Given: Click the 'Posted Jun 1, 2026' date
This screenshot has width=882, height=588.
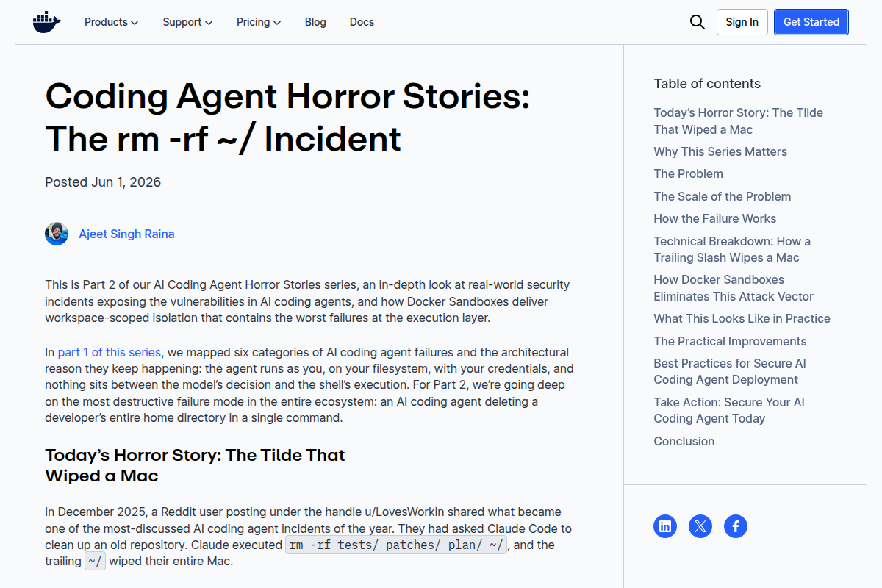Looking at the screenshot, I should [103, 182].
